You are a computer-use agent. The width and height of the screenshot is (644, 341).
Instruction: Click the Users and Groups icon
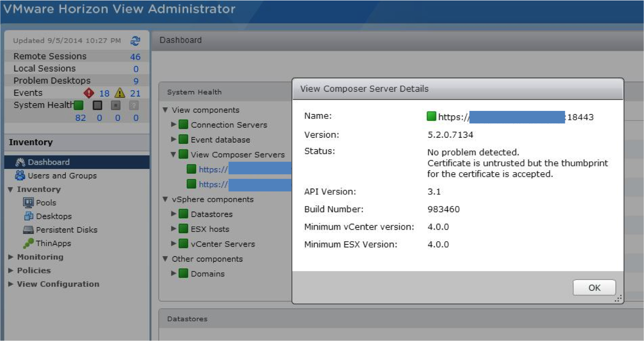[20, 175]
